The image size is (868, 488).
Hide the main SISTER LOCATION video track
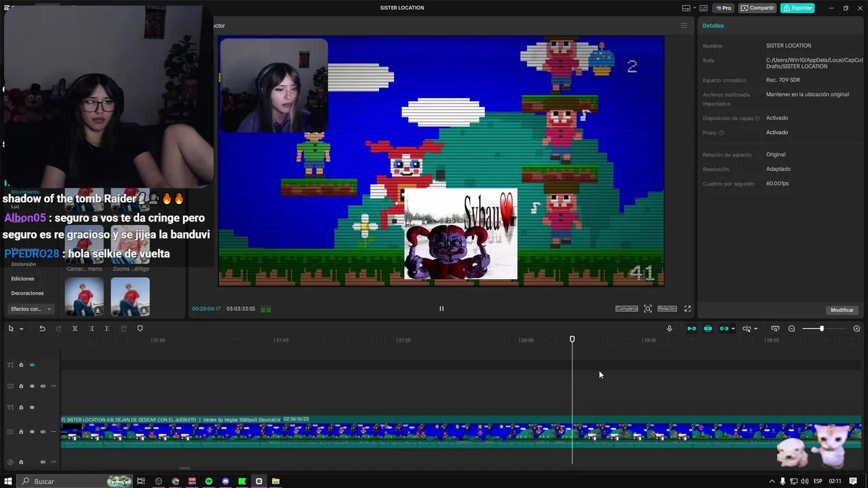32,432
